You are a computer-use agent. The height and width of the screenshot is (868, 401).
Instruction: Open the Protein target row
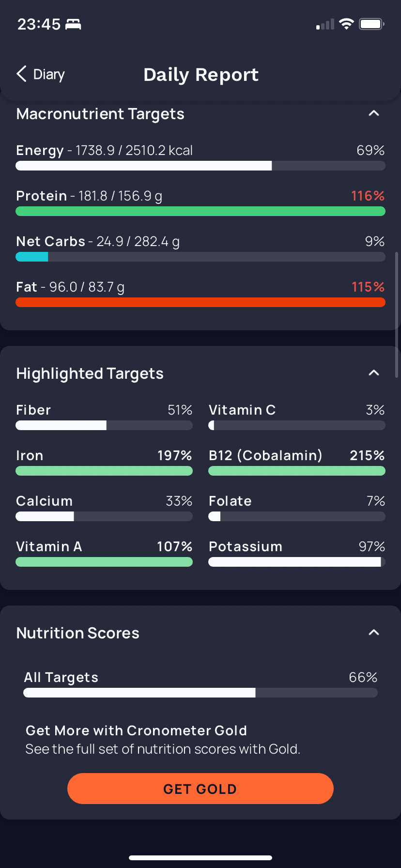coord(200,202)
